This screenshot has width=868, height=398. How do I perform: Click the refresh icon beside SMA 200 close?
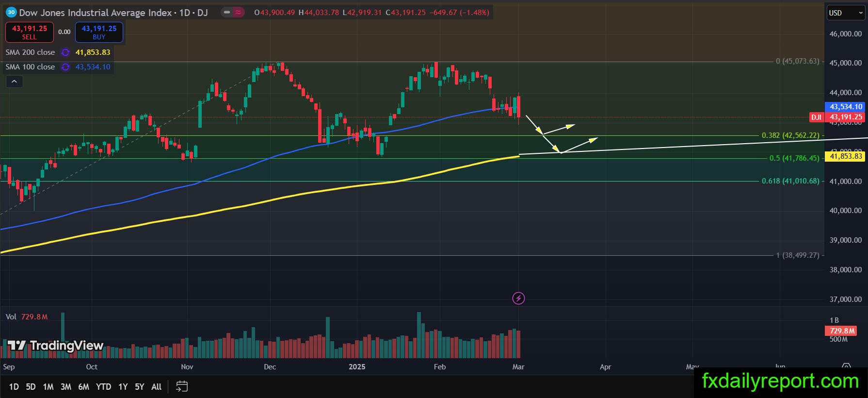[x=65, y=52]
